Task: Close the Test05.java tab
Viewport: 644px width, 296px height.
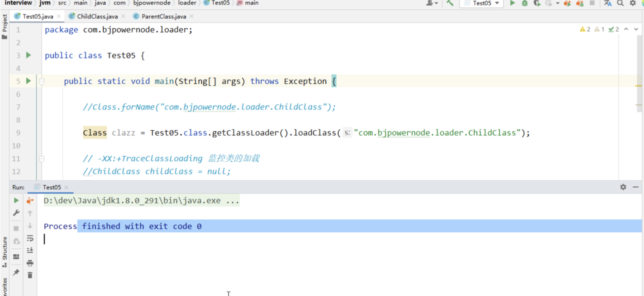Action: (x=59, y=16)
